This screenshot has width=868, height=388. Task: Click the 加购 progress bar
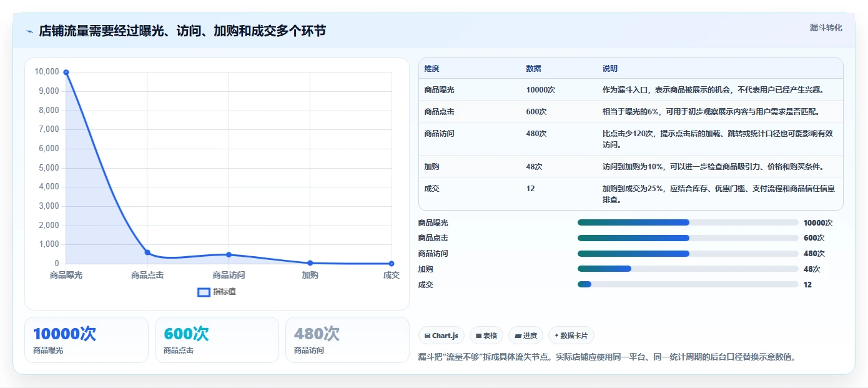pos(688,269)
